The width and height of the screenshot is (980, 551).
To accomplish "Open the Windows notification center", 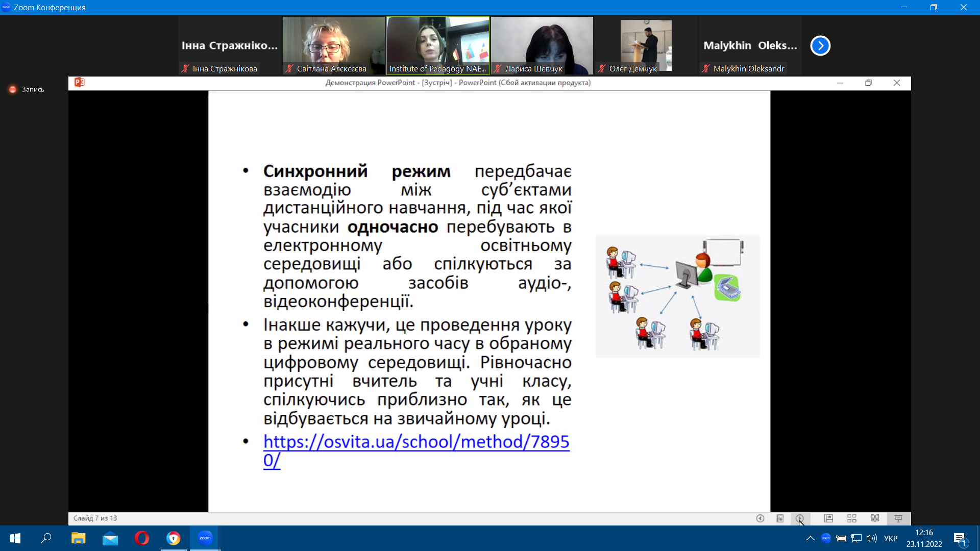I will [960, 539].
